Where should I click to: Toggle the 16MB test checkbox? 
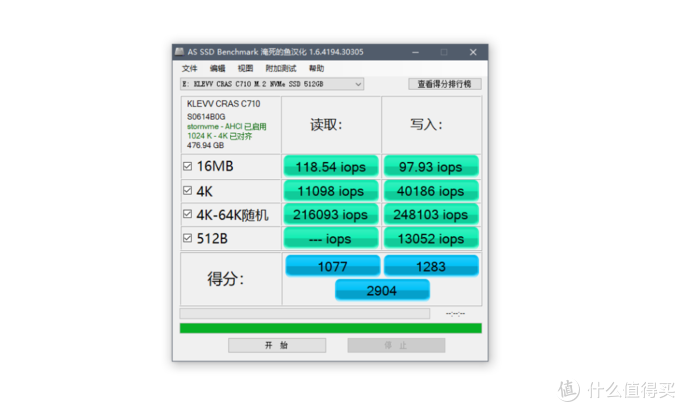click(x=187, y=167)
